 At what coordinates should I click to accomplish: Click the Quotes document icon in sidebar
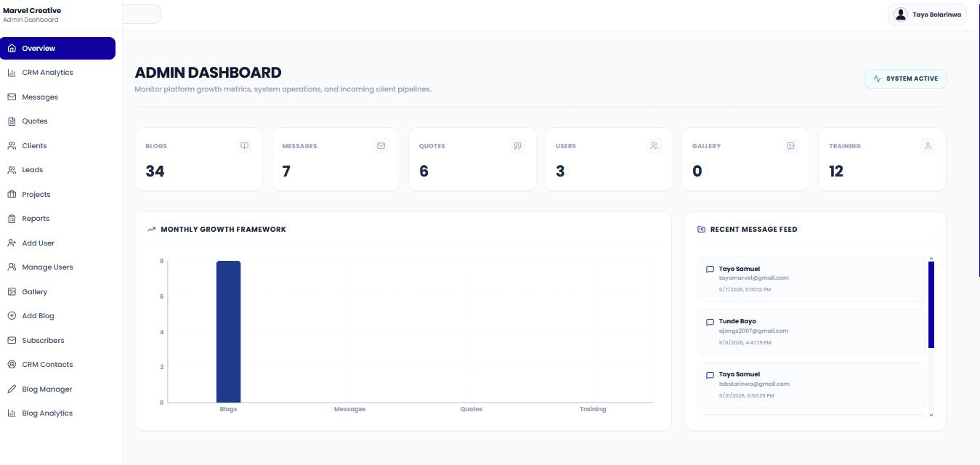coord(12,121)
